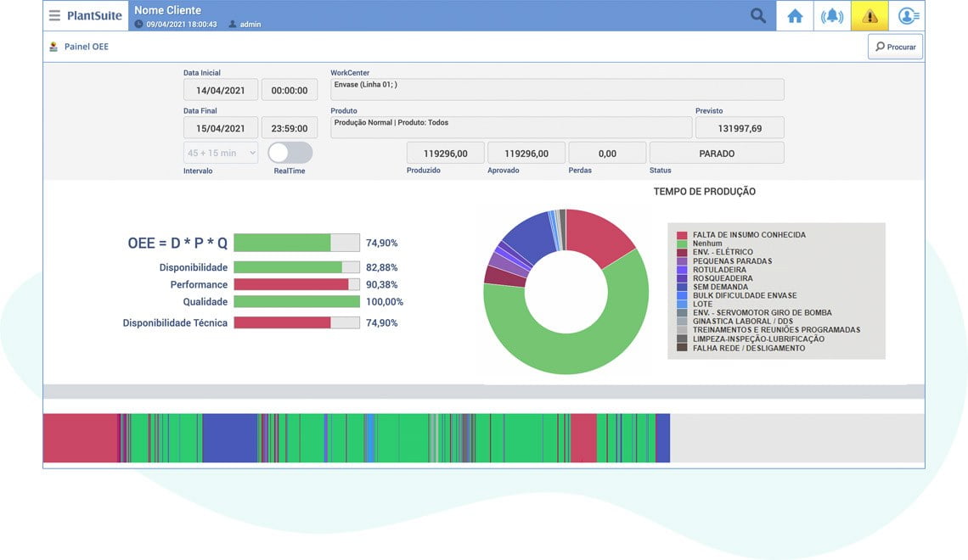968x560 pixels.
Task: Edit the Data Inicial time 00:00:00
Action: coord(290,90)
